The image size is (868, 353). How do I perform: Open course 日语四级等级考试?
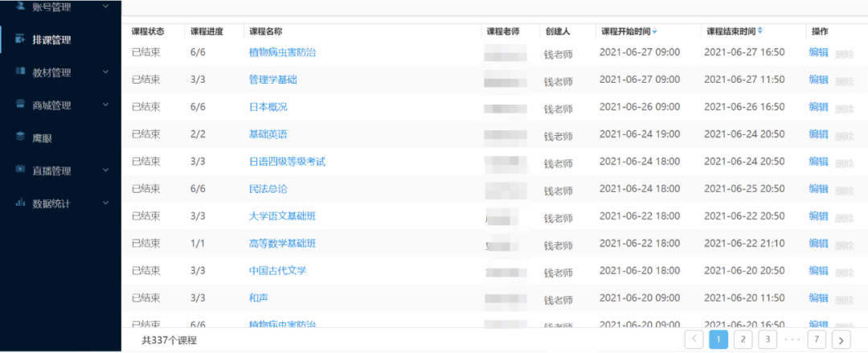click(x=287, y=162)
